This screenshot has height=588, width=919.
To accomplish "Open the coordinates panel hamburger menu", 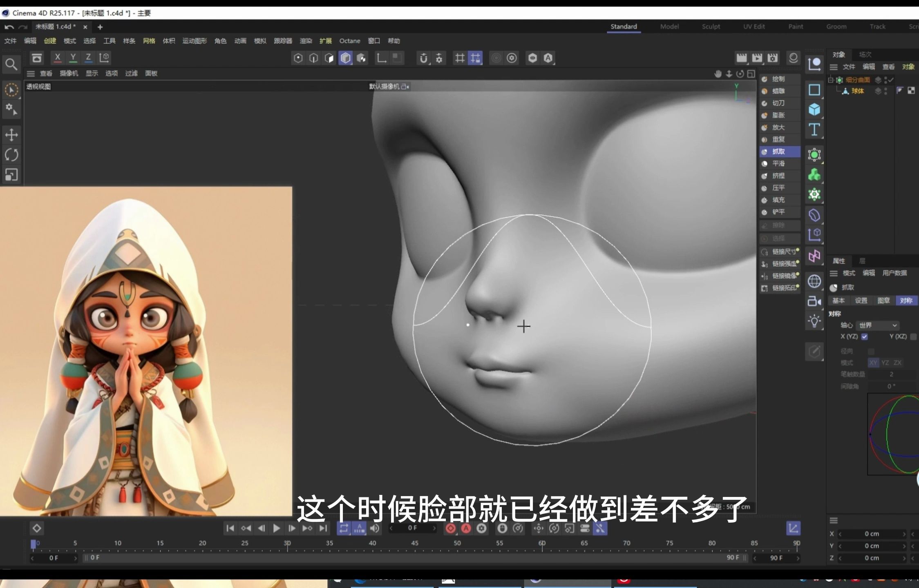I will (834, 521).
